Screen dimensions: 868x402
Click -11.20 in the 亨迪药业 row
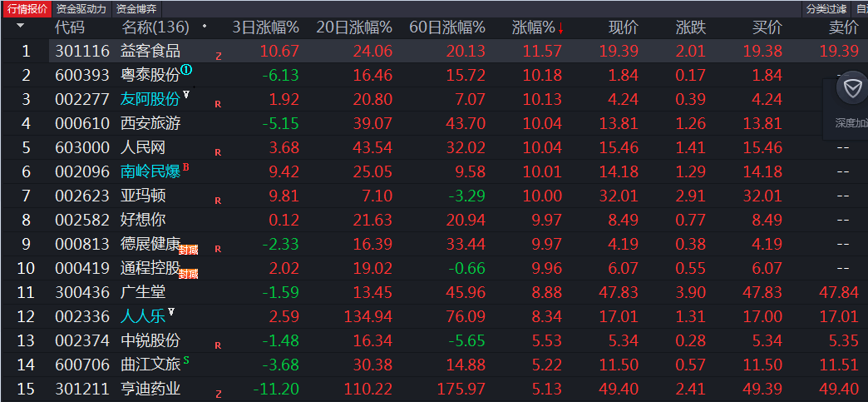tap(276, 388)
